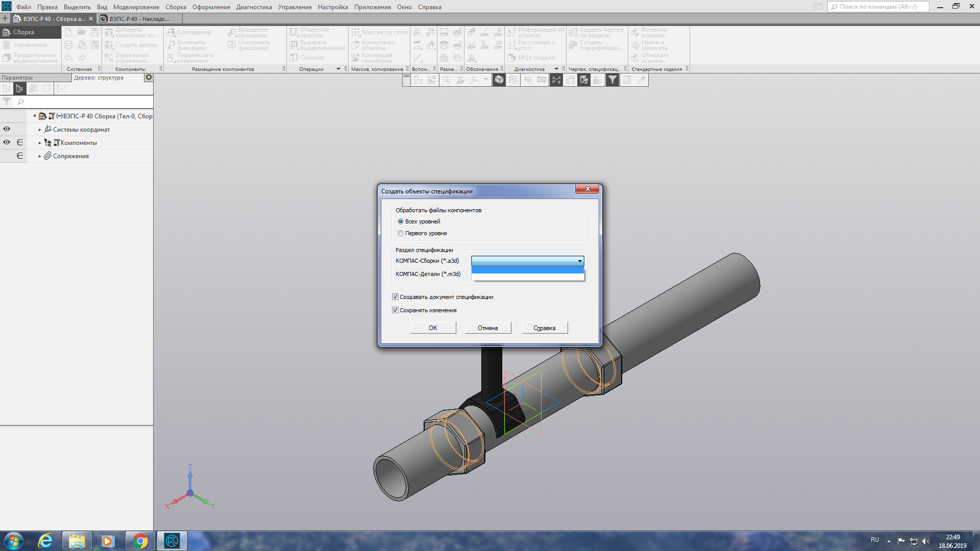
Task: Toggle visibility eye for Компоненты
Action: 7,142
